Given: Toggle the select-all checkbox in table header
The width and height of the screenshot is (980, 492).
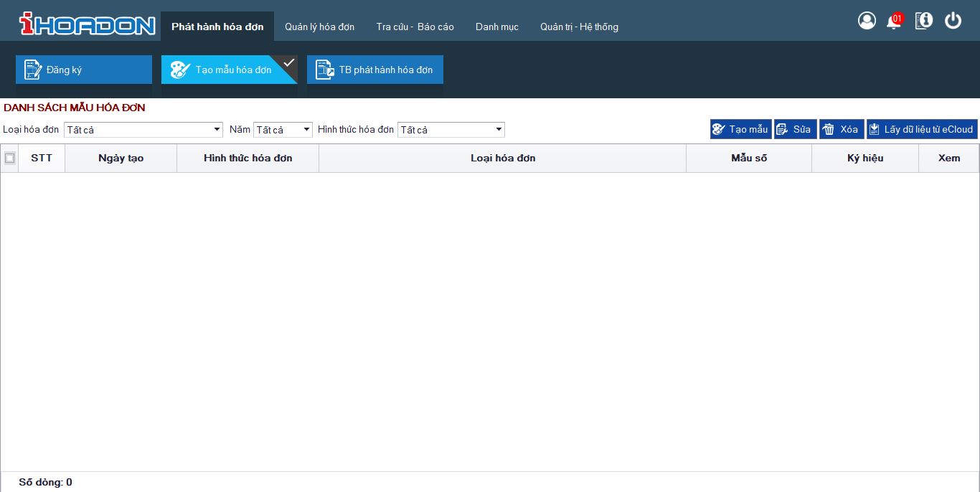Looking at the screenshot, I should (10, 159).
